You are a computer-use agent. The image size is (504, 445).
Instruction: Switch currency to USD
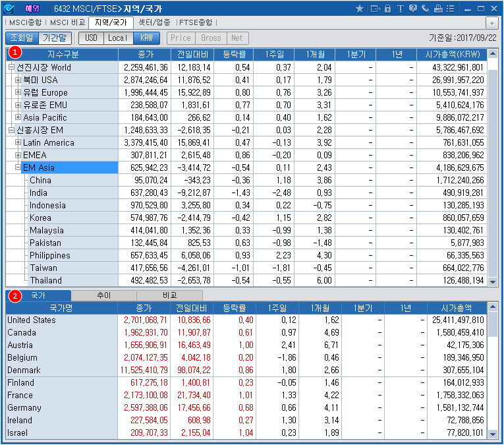click(x=91, y=38)
